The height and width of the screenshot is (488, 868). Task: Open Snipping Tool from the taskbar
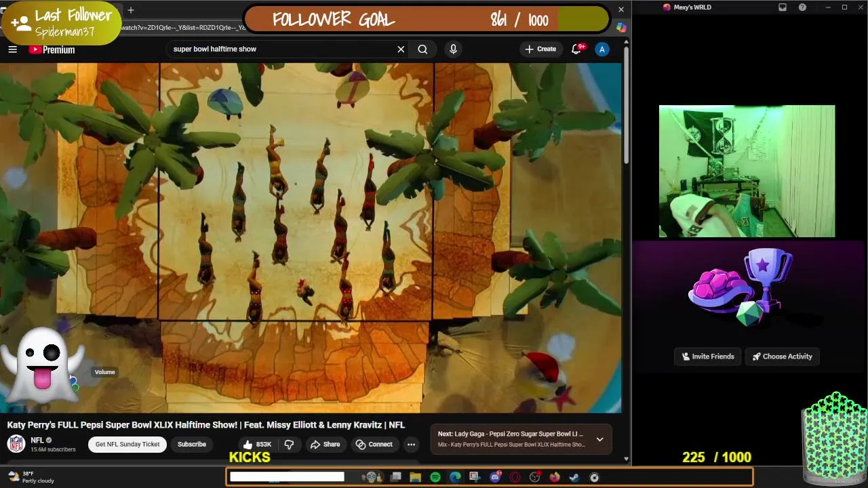pos(475,477)
